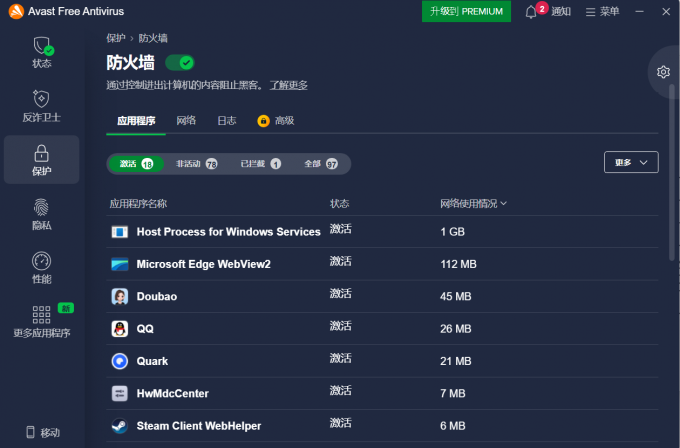Select the 保护 lock icon in sidebar
The width and height of the screenshot is (680, 448).
(42, 153)
